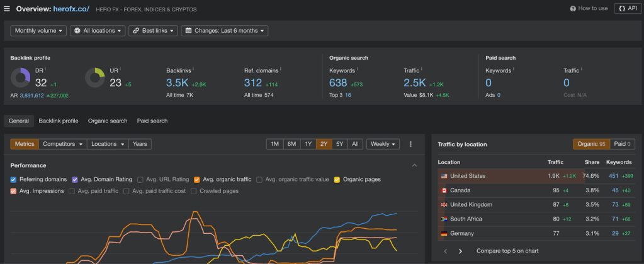Click the API button
The width and height of the screenshot is (644, 264).
click(x=628, y=9)
